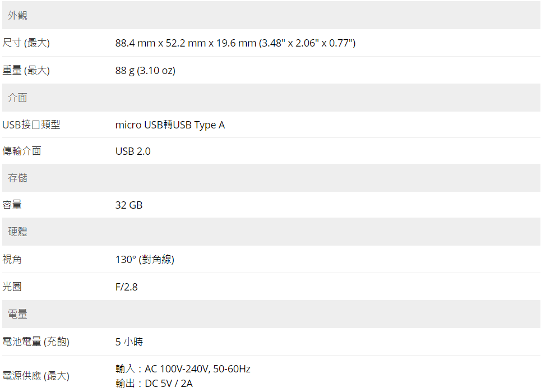The height and width of the screenshot is (392, 541).
Task: Click the micro USB轉USB Type A value
Action: 170,125
